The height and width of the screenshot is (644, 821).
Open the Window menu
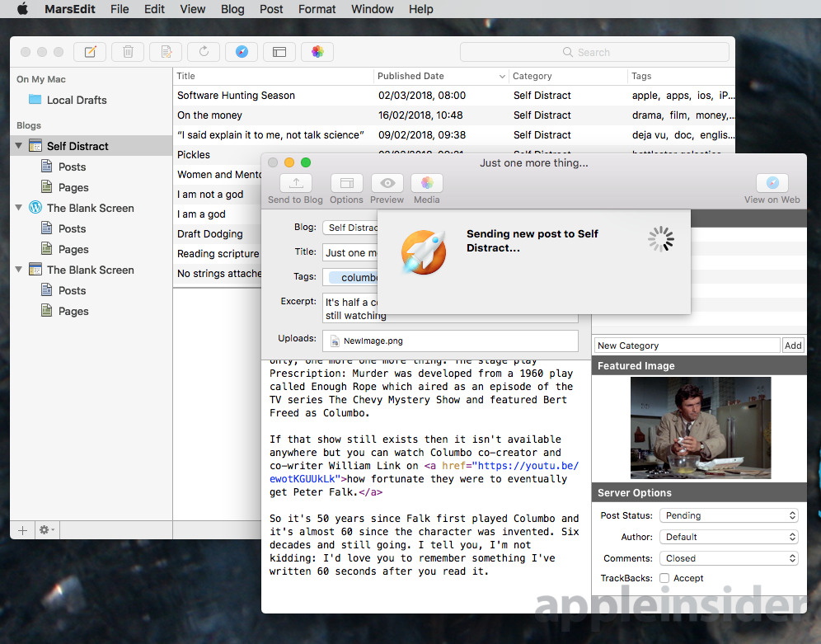pos(373,9)
